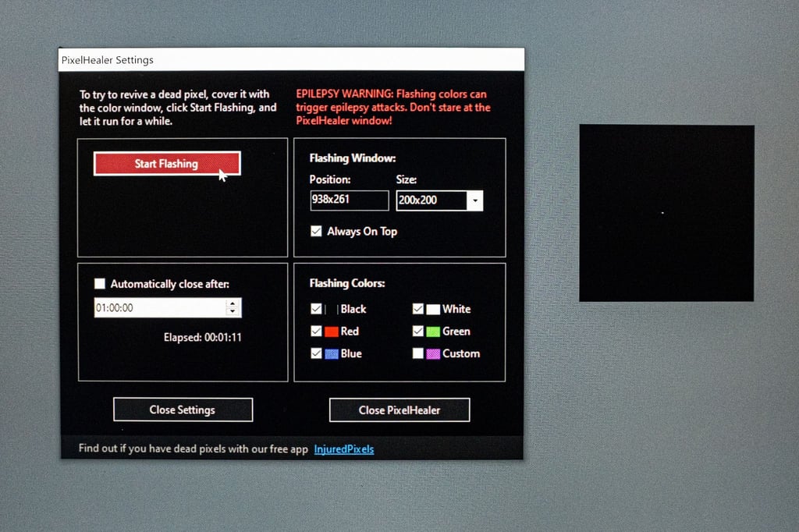
Task: Click the Close Settings button
Action: point(183,410)
